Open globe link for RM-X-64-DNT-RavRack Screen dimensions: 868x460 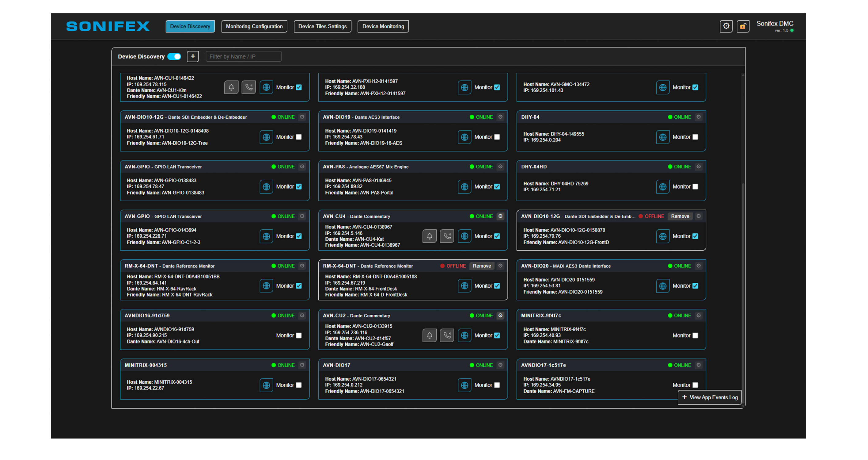tap(266, 286)
